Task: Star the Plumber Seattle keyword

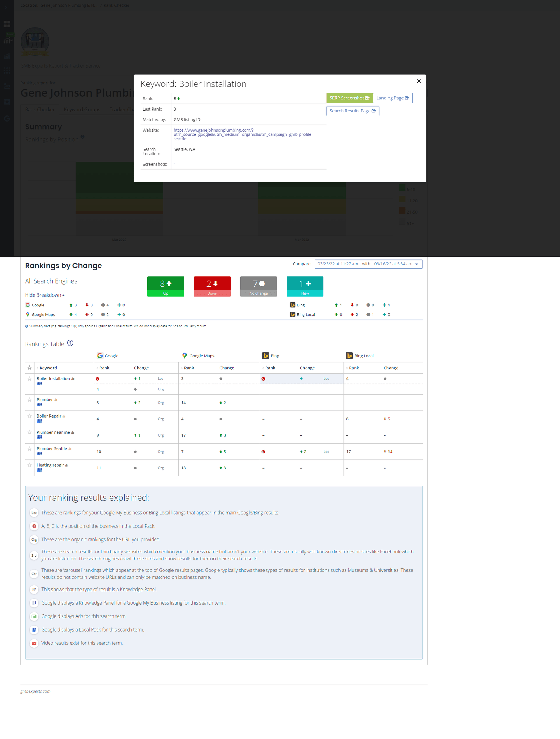Action: pyautogui.click(x=29, y=449)
